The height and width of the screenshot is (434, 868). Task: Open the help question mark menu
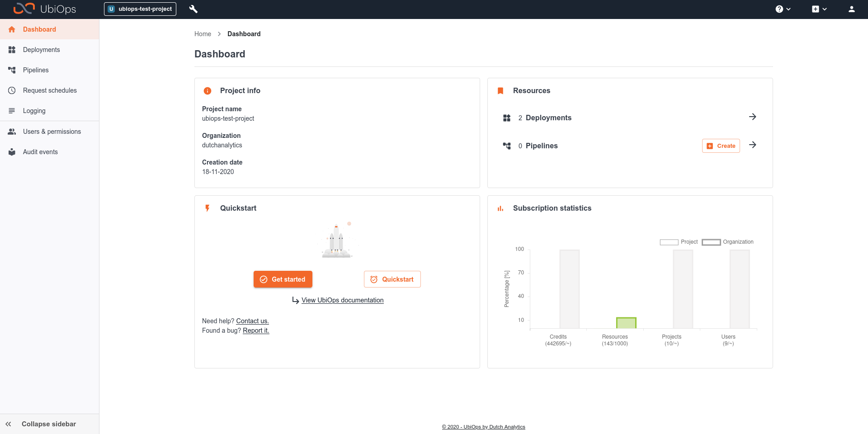pyautogui.click(x=783, y=9)
